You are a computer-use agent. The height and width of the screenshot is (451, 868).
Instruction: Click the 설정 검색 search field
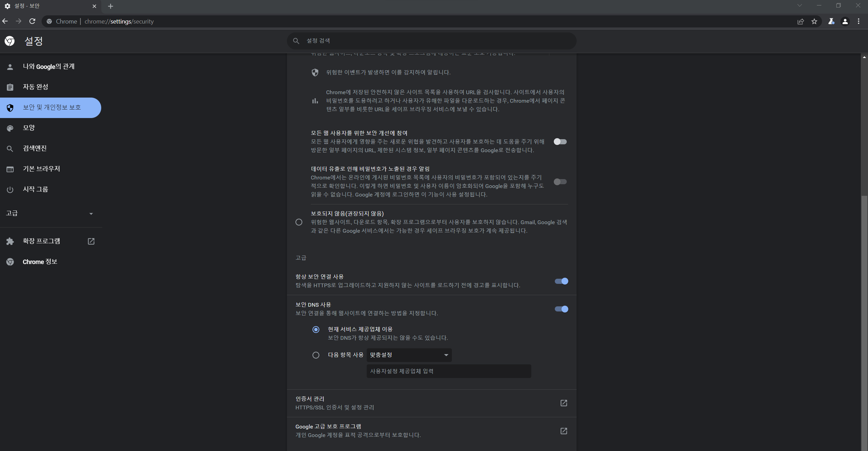431,41
